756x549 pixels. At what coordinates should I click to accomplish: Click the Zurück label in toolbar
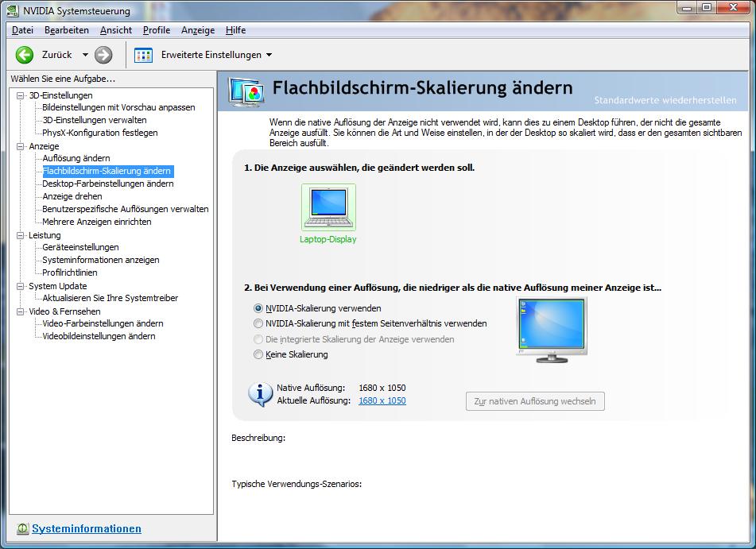[x=57, y=55]
